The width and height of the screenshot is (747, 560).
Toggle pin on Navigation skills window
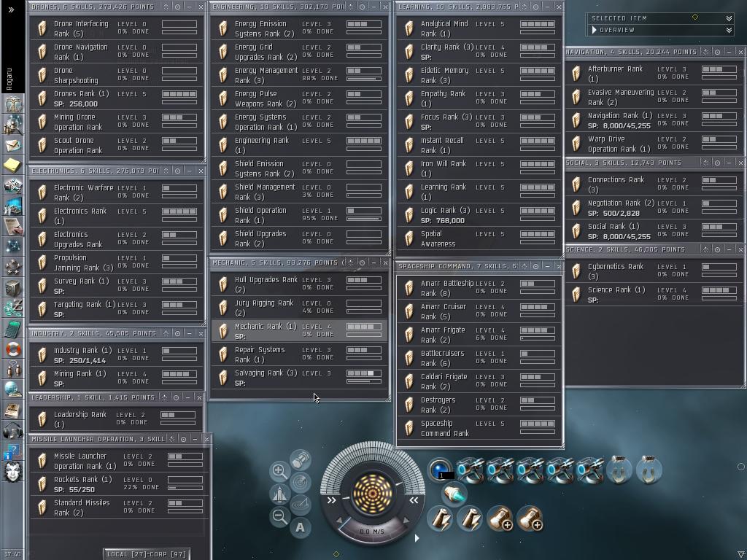coord(705,52)
